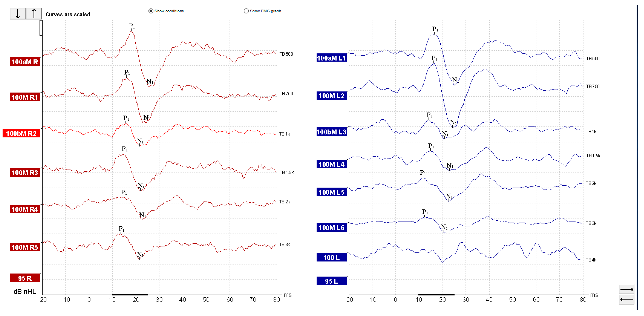Select the 100M R5 waveform handle
644x316 pixels.
pos(25,247)
